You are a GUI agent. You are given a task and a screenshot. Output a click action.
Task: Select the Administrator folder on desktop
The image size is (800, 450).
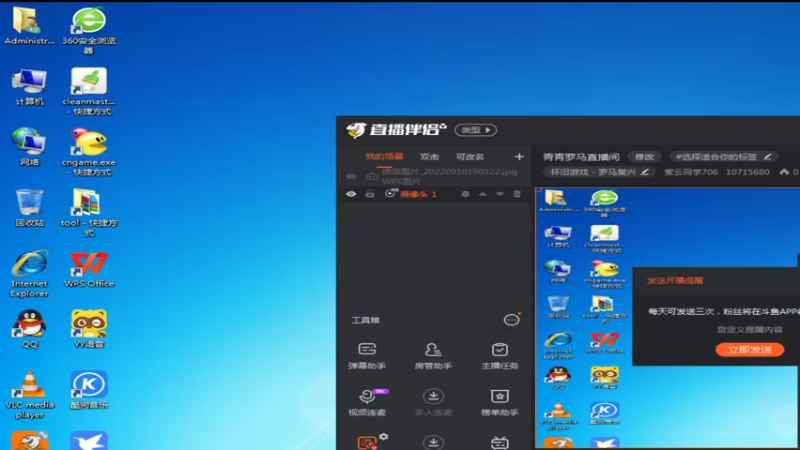pos(30,26)
